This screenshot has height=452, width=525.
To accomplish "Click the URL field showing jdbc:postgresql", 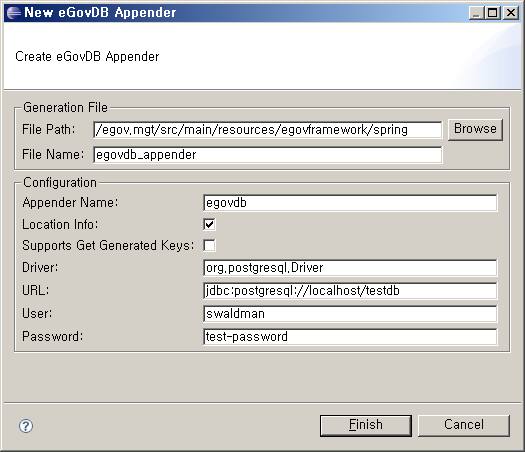I will [x=350, y=291].
